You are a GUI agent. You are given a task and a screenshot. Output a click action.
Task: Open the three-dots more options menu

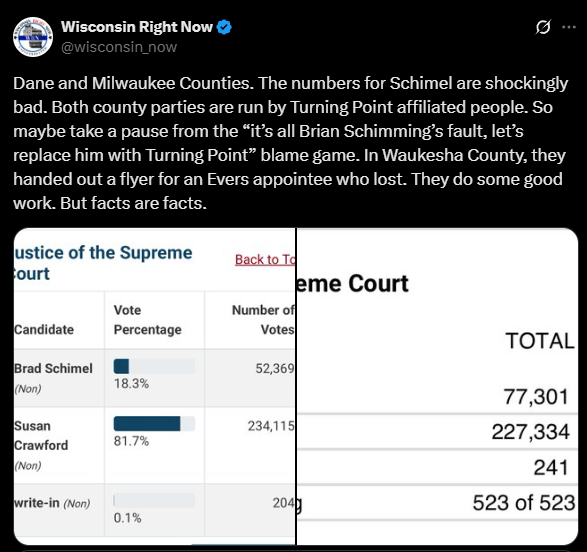pyautogui.click(x=569, y=27)
